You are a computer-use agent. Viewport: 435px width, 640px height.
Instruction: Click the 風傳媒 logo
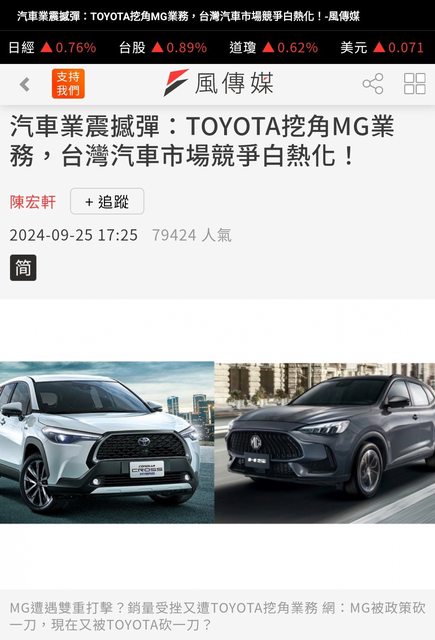(x=218, y=83)
